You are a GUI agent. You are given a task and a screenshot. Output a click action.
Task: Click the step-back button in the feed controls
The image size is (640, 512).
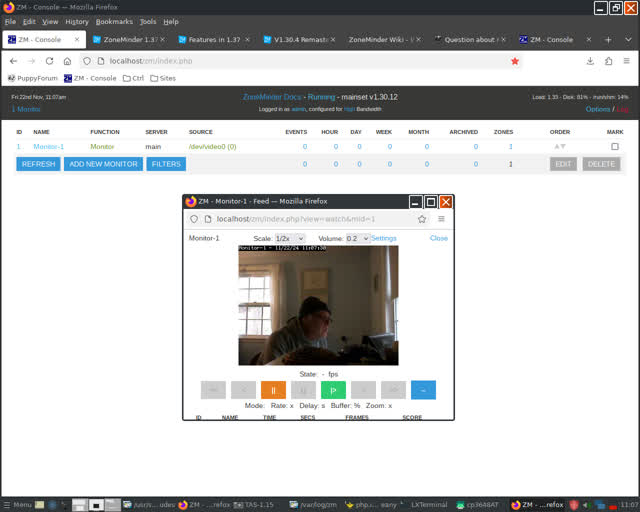click(x=243, y=390)
